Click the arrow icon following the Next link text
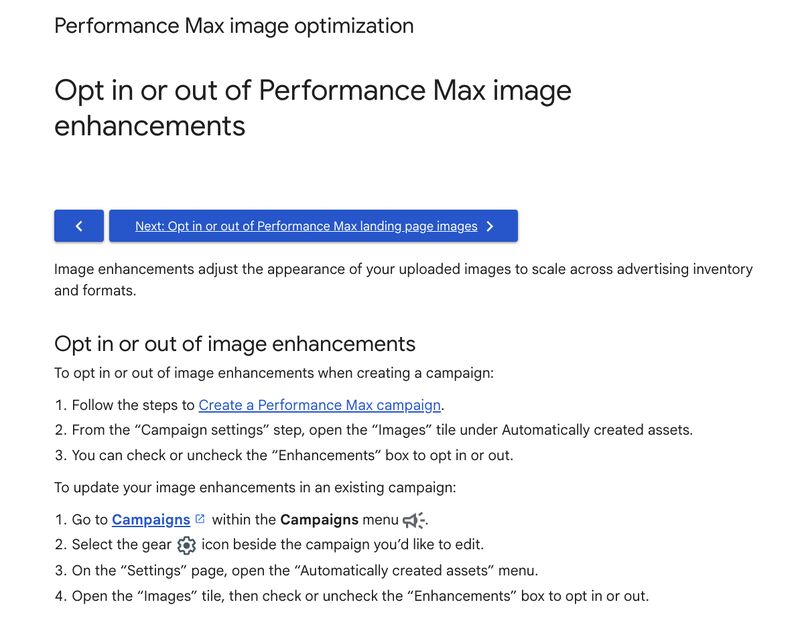Image resolution: width=800 pixels, height=635 pixels. (489, 225)
